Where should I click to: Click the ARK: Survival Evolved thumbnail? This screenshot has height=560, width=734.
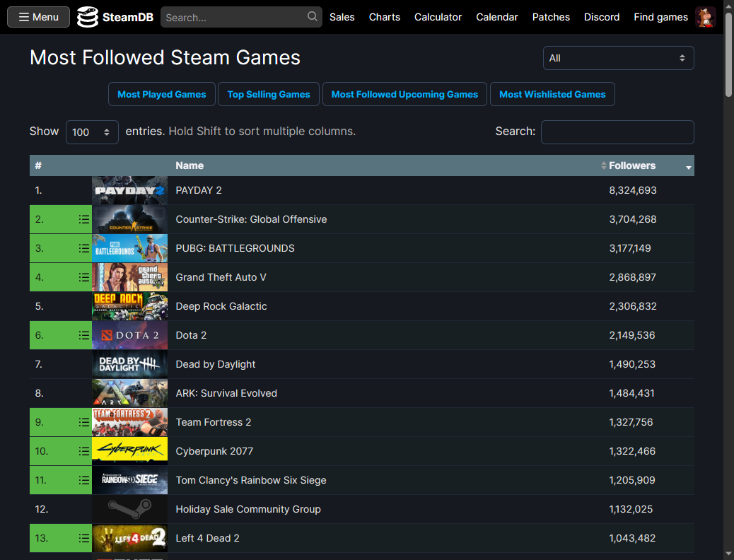[x=129, y=393]
